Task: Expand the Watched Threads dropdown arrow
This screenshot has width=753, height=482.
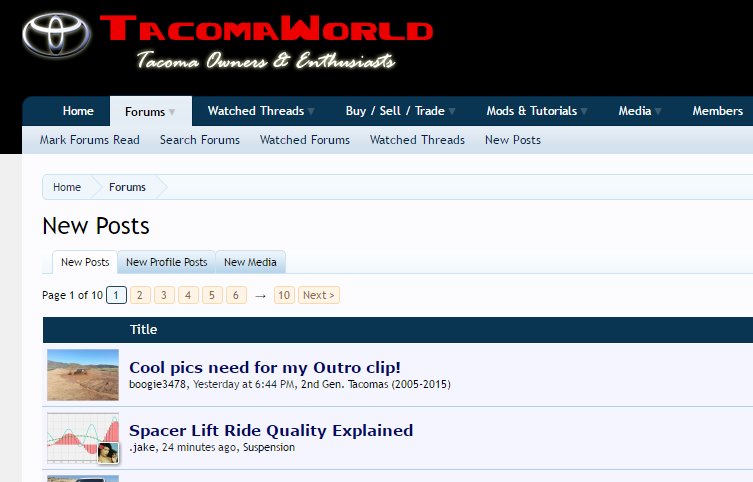Action: tap(311, 111)
